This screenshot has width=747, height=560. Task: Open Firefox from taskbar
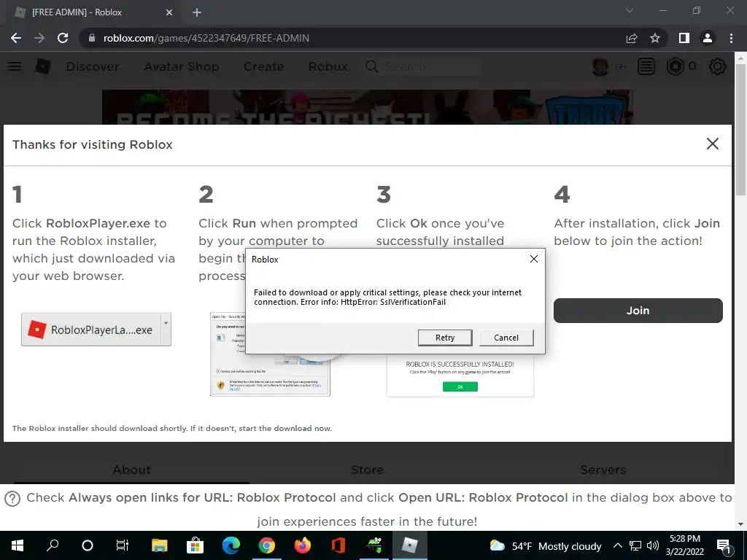[x=303, y=545]
